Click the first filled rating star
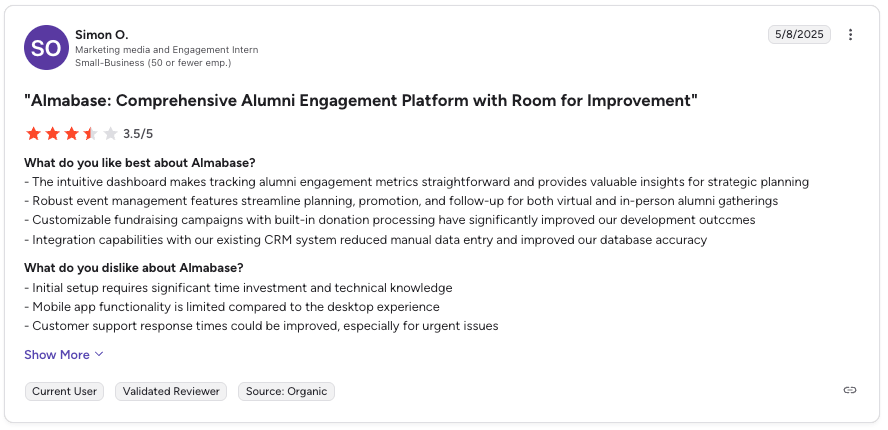Viewport: 888px width, 430px height. [33, 133]
